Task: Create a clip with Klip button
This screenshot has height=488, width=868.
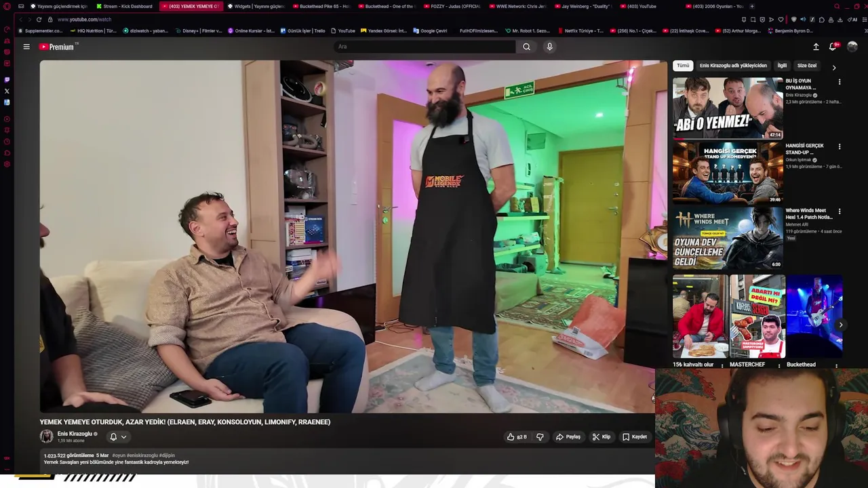Action: pyautogui.click(x=601, y=437)
